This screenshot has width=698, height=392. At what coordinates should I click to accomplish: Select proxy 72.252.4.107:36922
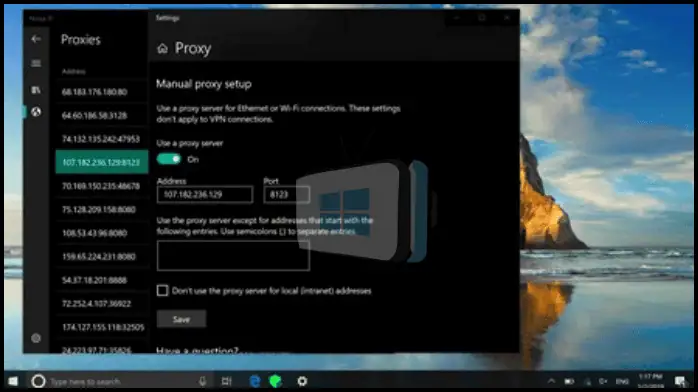tap(101, 304)
